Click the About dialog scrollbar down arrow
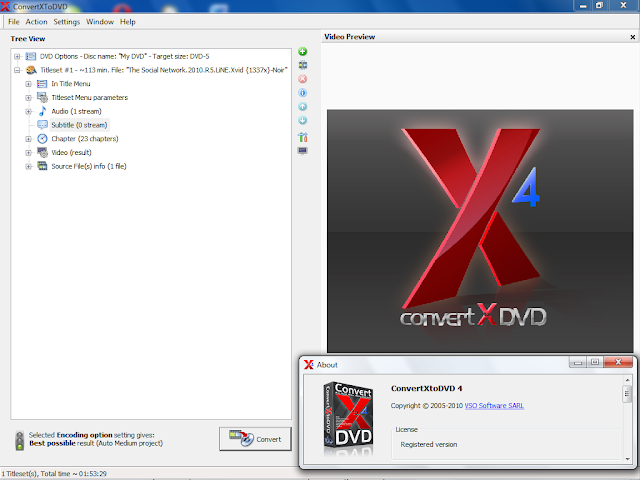The width and height of the screenshot is (640, 480). pyautogui.click(x=627, y=459)
